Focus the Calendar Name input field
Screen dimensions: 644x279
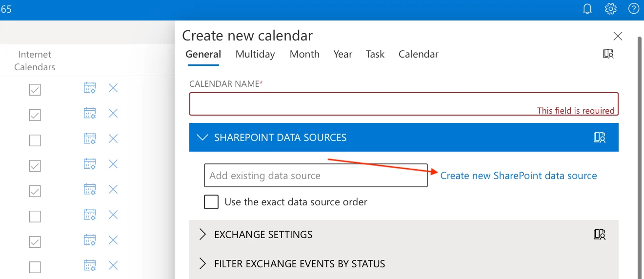pyautogui.click(x=404, y=104)
